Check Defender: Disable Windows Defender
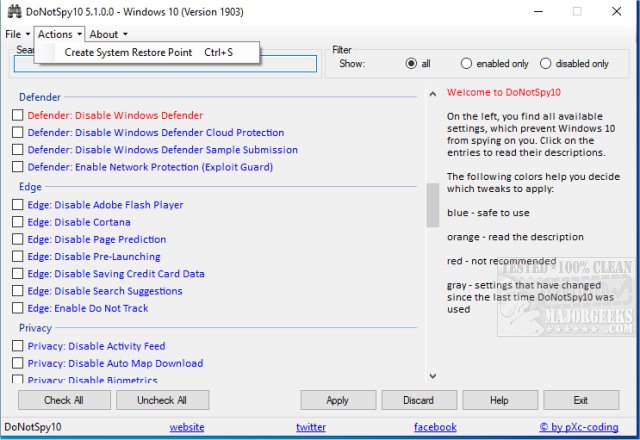 (18, 115)
